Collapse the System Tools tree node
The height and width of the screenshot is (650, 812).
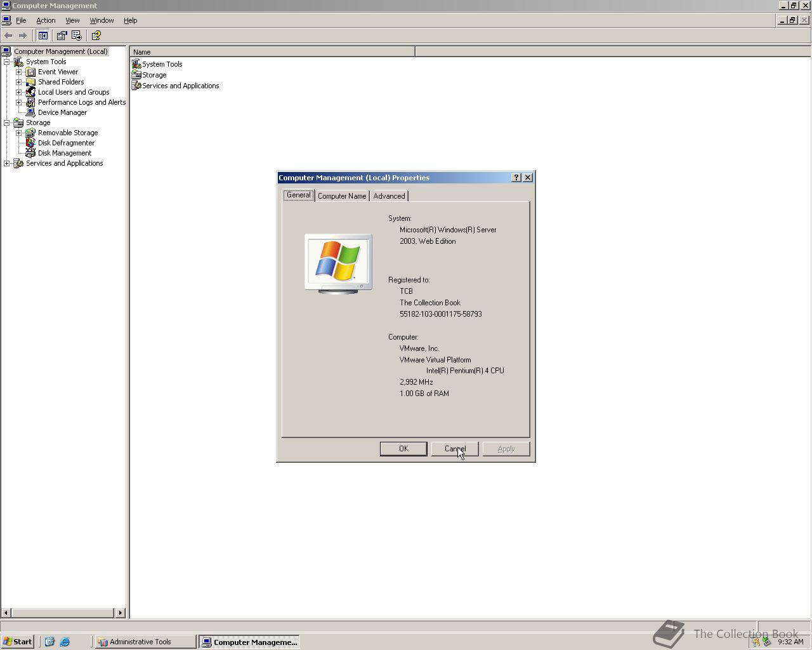point(7,62)
